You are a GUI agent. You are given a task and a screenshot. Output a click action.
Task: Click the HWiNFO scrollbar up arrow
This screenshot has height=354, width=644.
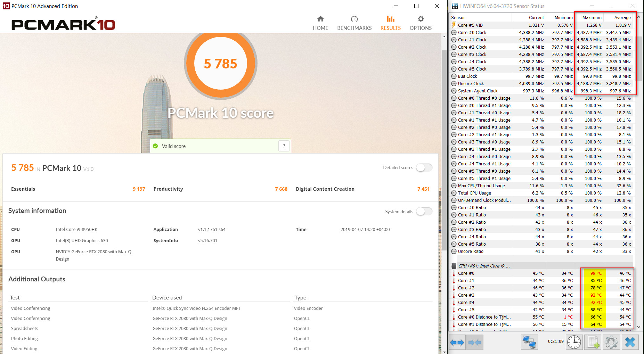[x=638, y=17]
